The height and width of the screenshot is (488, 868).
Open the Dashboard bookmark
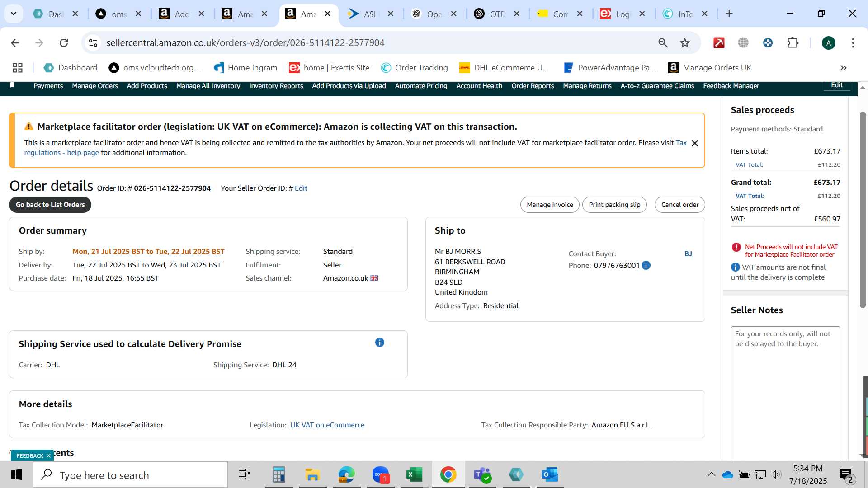tap(71, 68)
